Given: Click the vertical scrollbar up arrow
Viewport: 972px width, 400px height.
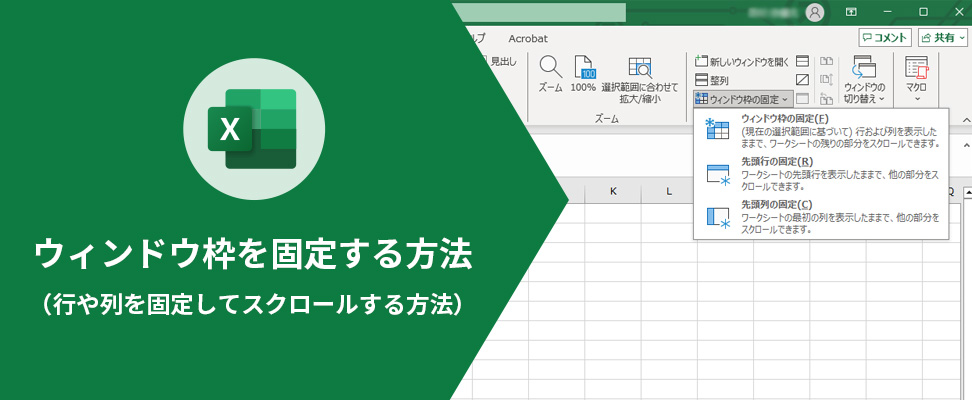Looking at the screenshot, I should pyautogui.click(x=968, y=193).
